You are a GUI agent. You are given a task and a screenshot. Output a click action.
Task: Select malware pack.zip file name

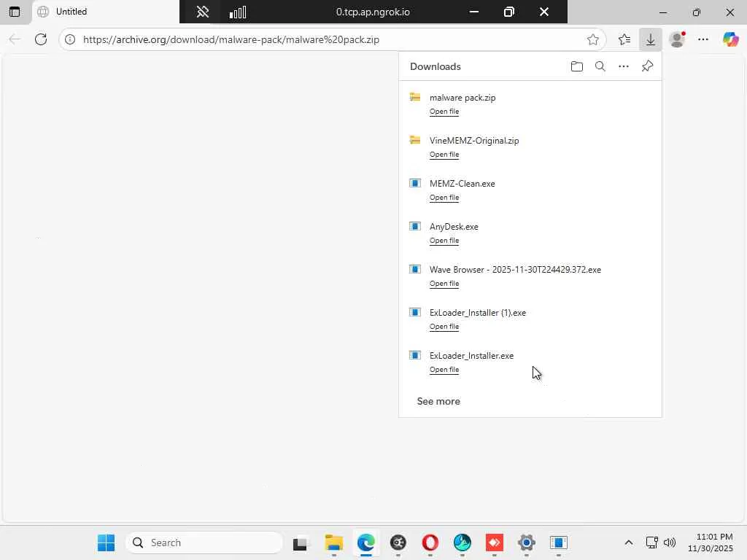(x=462, y=98)
